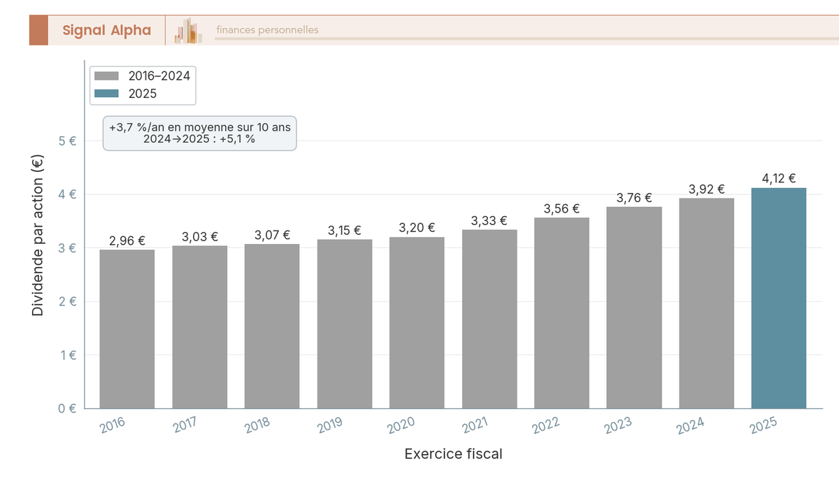
Task: Click the Signal Alpha bar-chart logo icon
Action: point(188,31)
